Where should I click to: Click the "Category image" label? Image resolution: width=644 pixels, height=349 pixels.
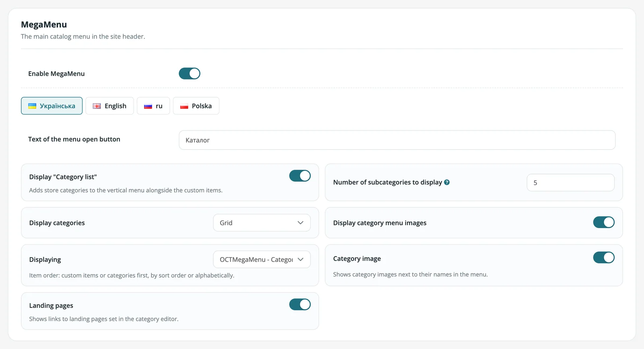pos(357,259)
